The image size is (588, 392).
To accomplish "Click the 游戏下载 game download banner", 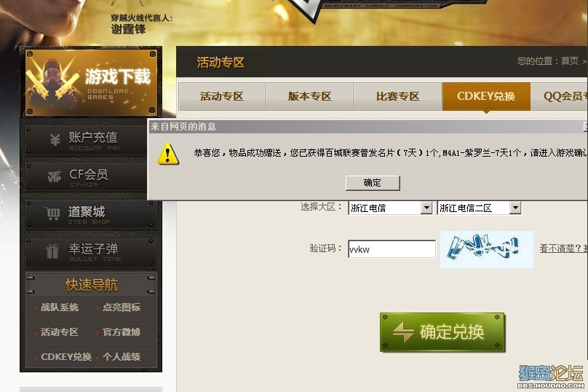I will pyautogui.click(x=91, y=82).
